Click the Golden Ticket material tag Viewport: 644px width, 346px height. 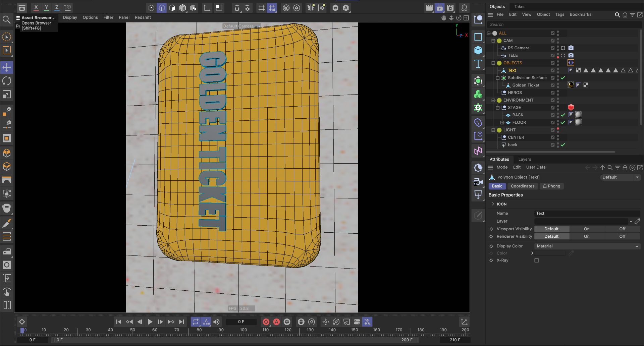(571, 85)
